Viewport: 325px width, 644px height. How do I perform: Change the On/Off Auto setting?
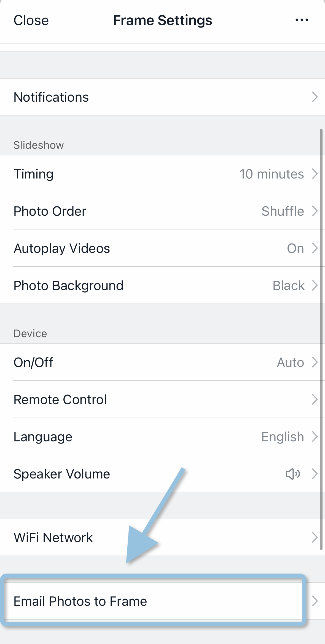coord(290,362)
